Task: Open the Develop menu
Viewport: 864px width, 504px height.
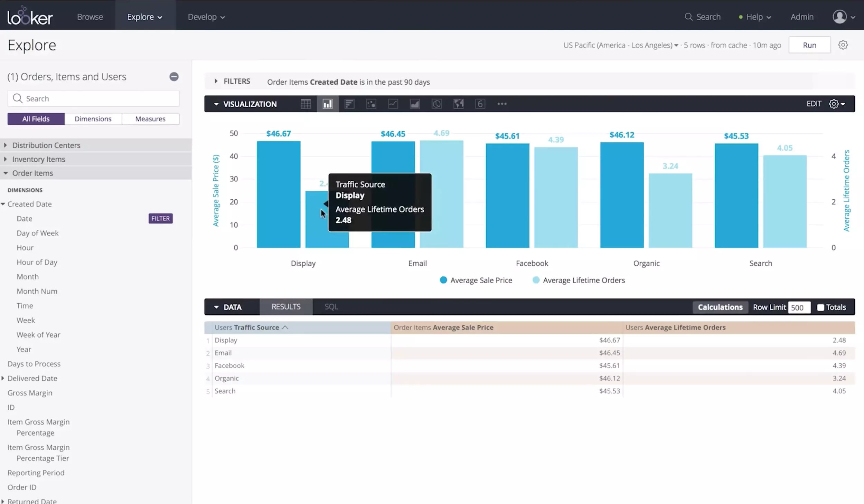Action: (206, 16)
